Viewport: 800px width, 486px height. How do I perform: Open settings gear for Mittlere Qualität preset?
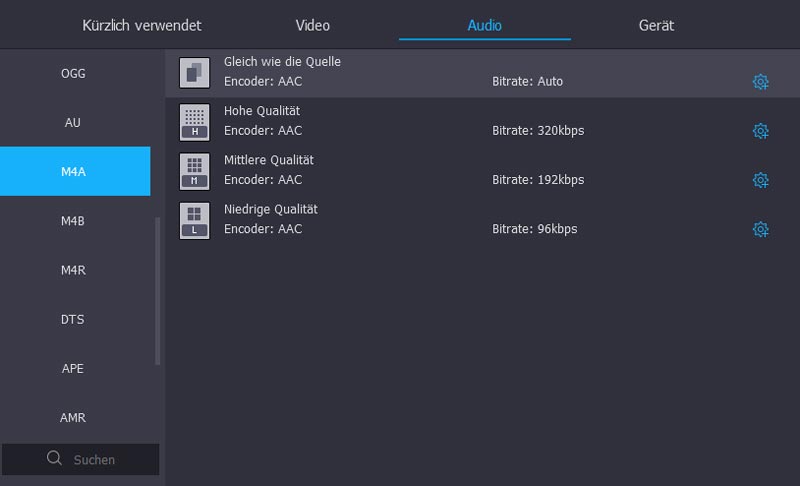click(760, 180)
